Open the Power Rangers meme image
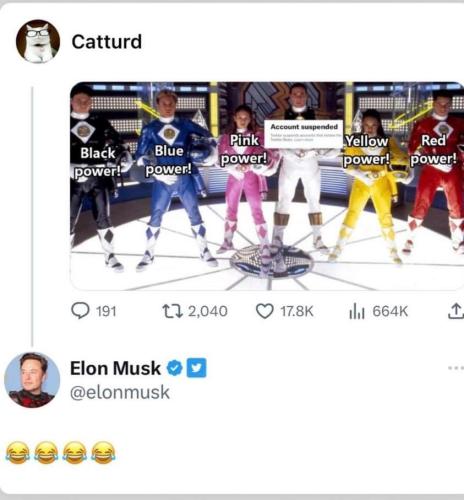The image size is (464, 500). (x=267, y=186)
